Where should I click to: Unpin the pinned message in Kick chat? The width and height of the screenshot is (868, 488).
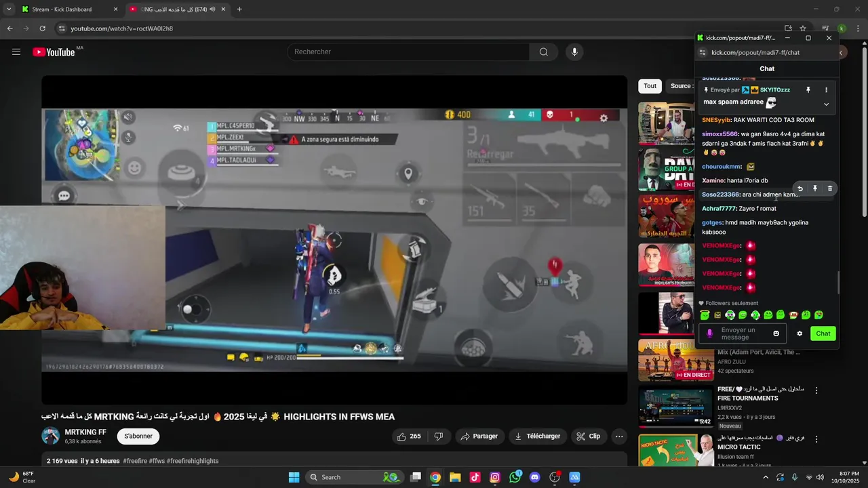pyautogui.click(x=808, y=90)
